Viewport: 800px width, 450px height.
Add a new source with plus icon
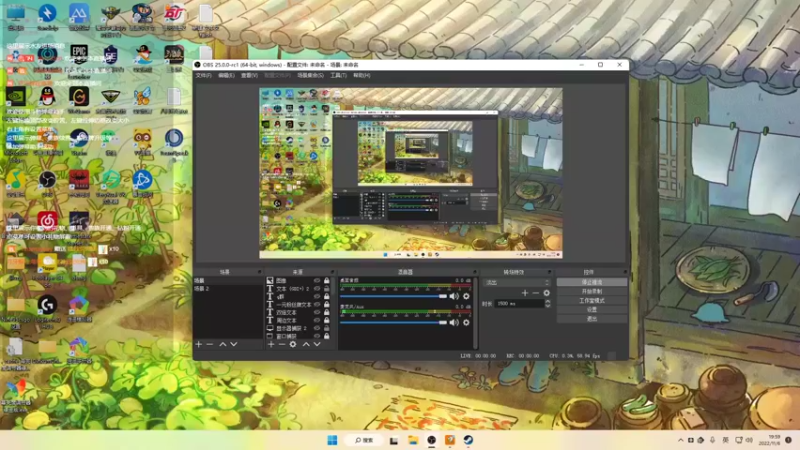click(x=271, y=344)
